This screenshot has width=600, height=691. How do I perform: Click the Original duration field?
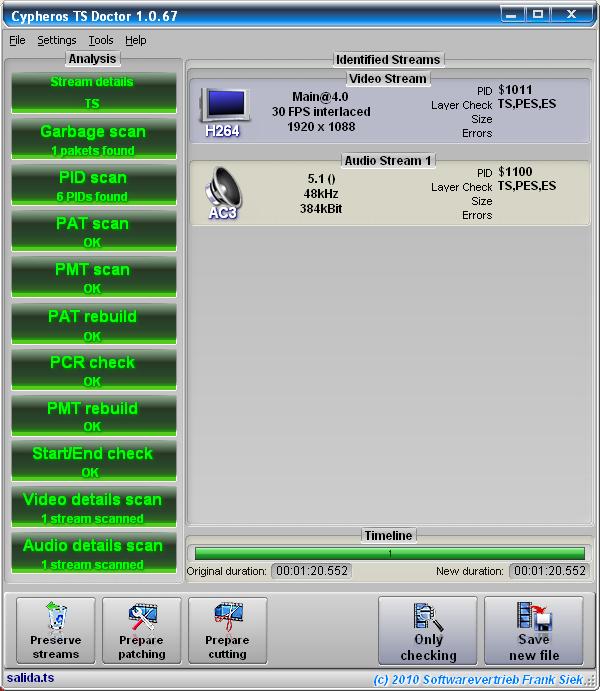click(311, 571)
